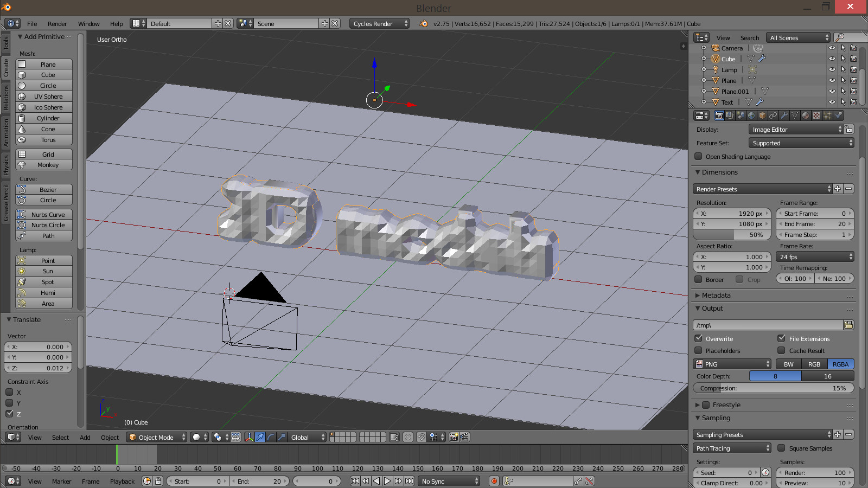Open the Particles properties tab
Image resolution: width=868 pixels, height=488 pixels.
pos(827,115)
